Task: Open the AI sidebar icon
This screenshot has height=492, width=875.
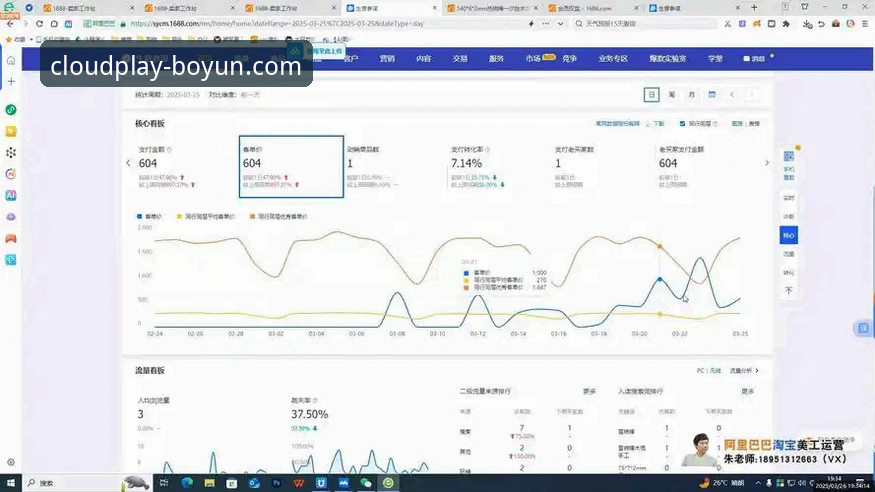Action: pos(11,195)
